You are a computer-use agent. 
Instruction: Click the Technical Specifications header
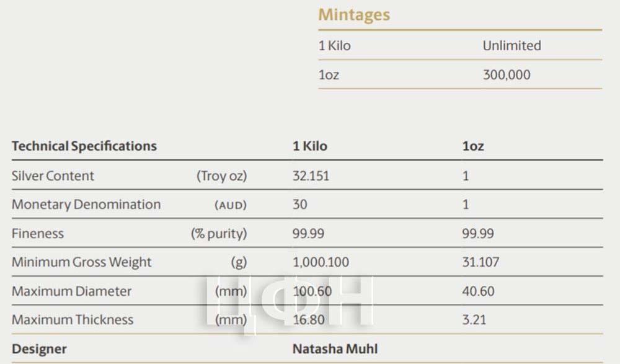tap(84, 146)
